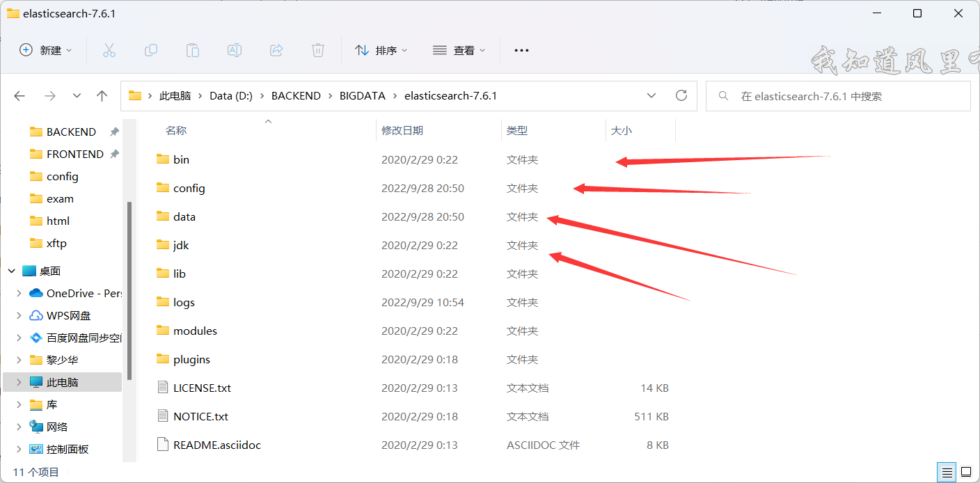The width and height of the screenshot is (980, 483).
Task: Open html folder in sidebar
Action: pyautogui.click(x=58, y=221)
